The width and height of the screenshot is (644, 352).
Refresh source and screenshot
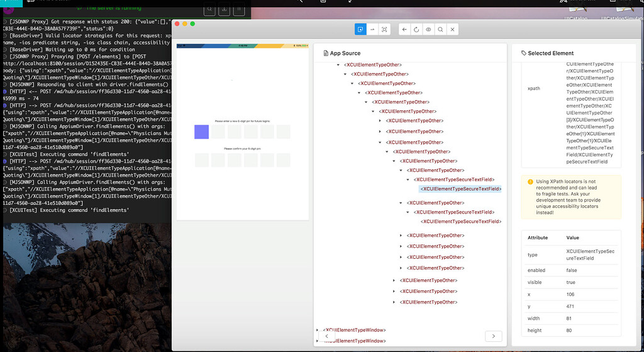(416, 30)
